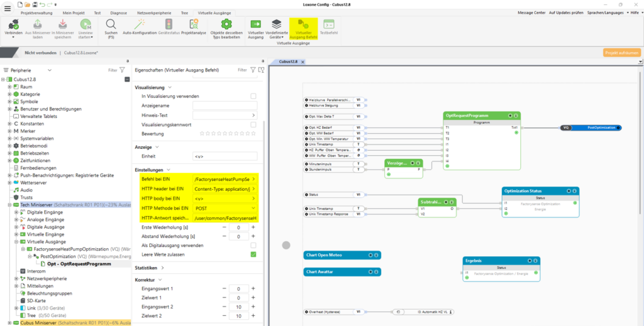Click the Anzeigename input field

(225, 106)
